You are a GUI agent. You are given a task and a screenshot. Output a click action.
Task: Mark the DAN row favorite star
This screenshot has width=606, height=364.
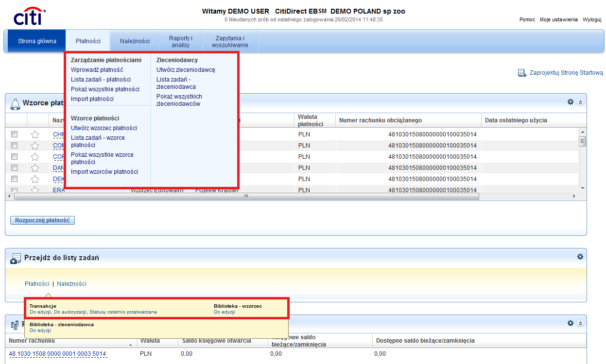click(35, 168)
